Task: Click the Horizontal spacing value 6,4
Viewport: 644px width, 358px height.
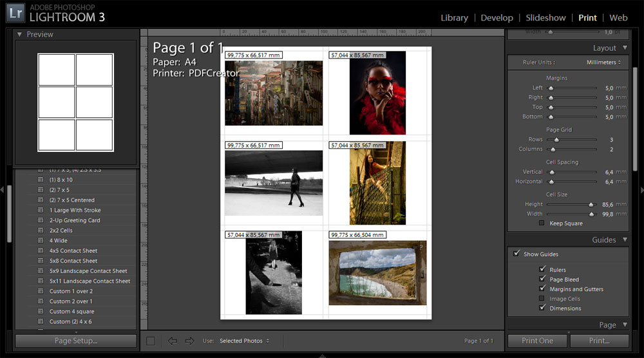Action: pos(609,182)
